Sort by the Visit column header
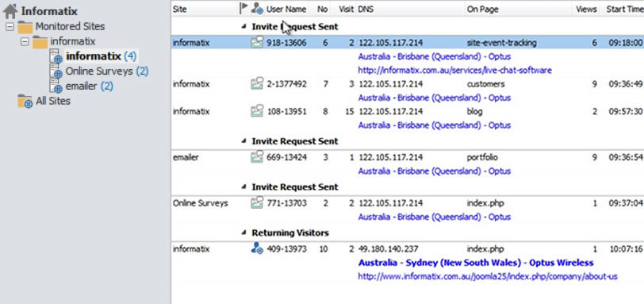The image size is (644, 304). pos(347,9)
